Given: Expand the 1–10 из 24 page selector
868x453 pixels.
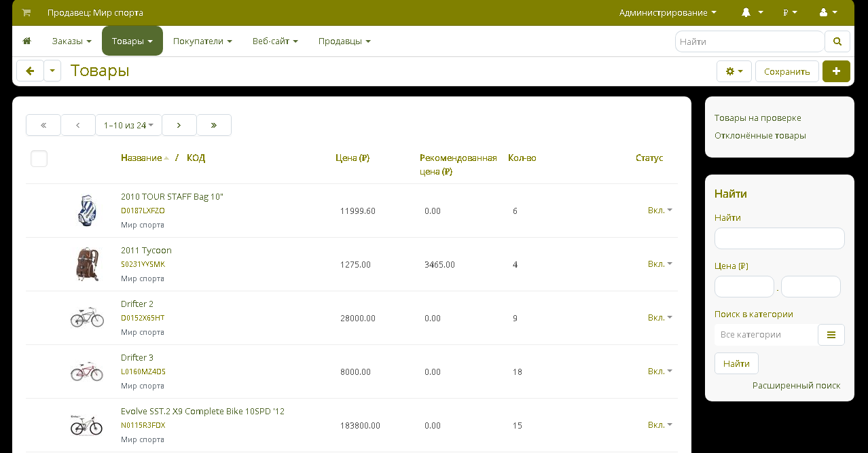Looking at the screenshot, I should pos(128,125).
